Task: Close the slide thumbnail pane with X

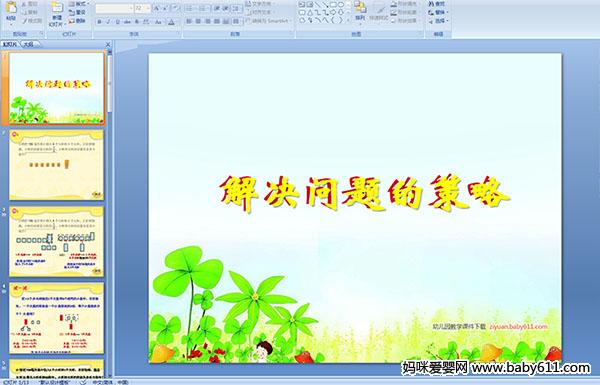Action: pyautogui.click(x=108, y=44)
